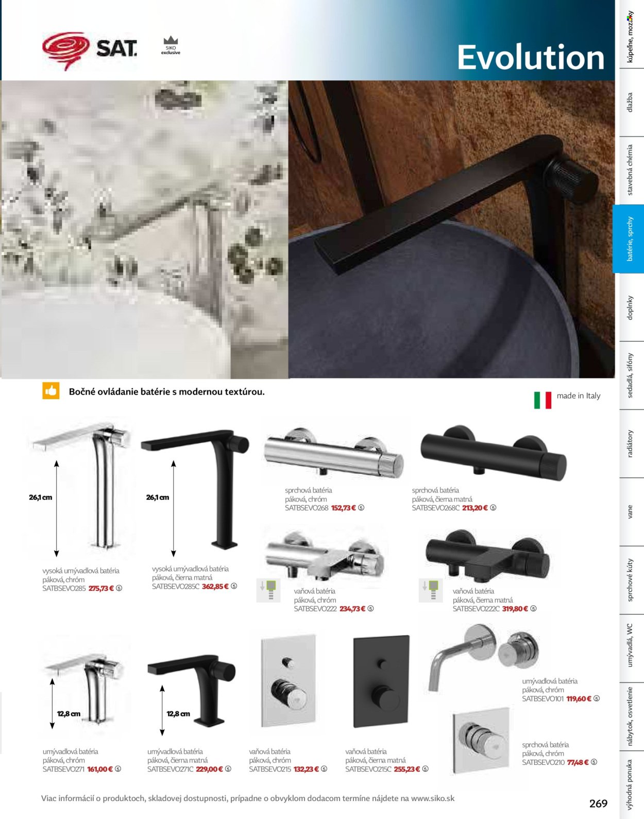Select the sprchové kúty side tab
644x819 pixels.
coord(629,581)
